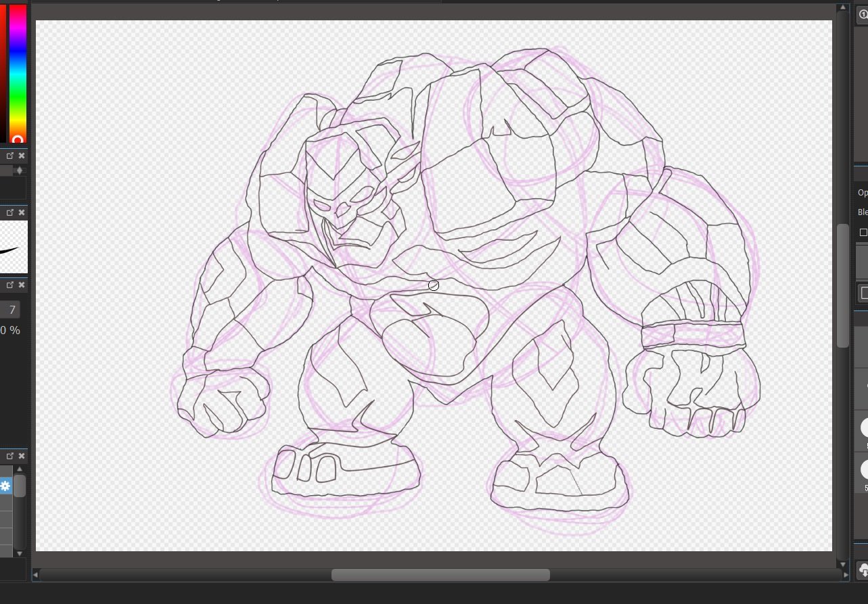Float the docker containing the gear icon list
Image resolution: width=868 pixels, height=604 pixels.
10,456
